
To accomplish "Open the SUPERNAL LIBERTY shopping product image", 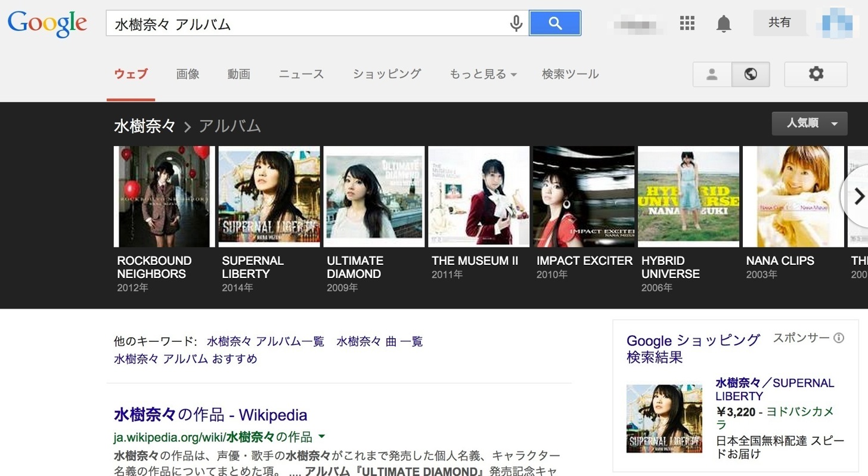I will pos(664,419).
